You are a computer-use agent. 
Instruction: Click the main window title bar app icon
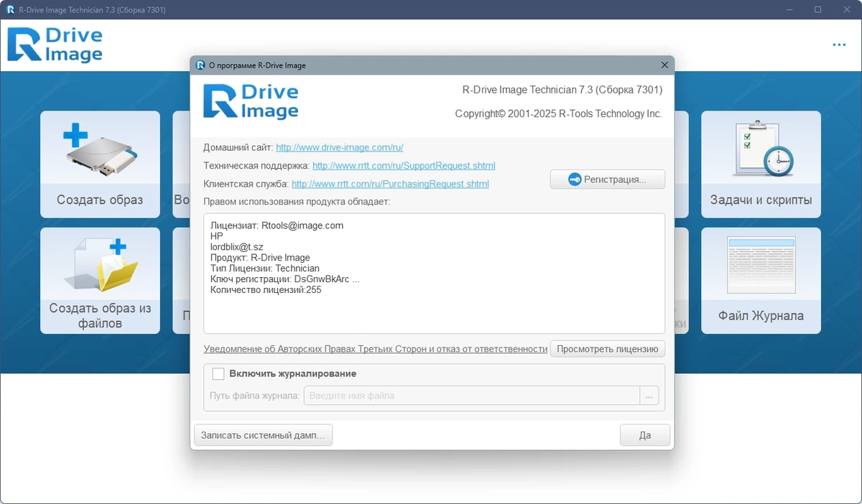coord(11,9)
